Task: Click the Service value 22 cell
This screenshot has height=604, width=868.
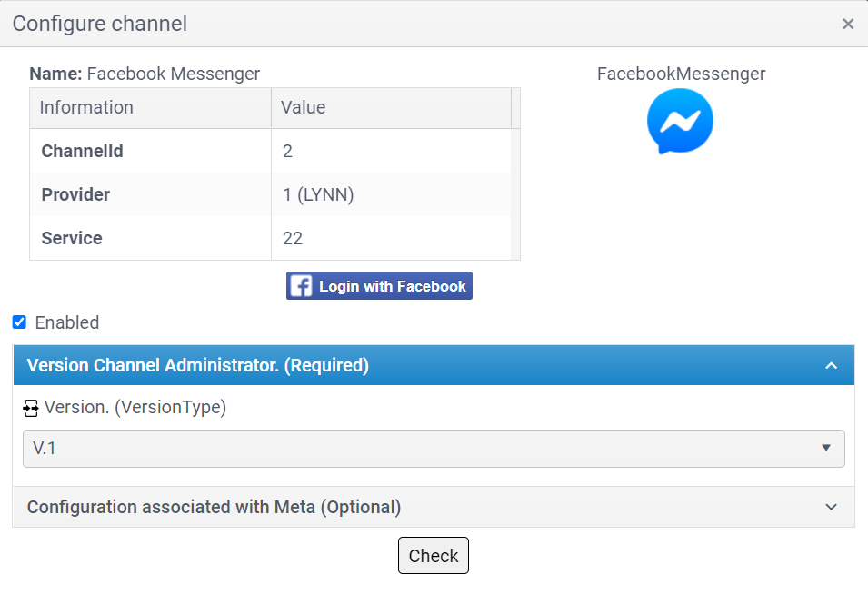Action: [x=293, y=238]
